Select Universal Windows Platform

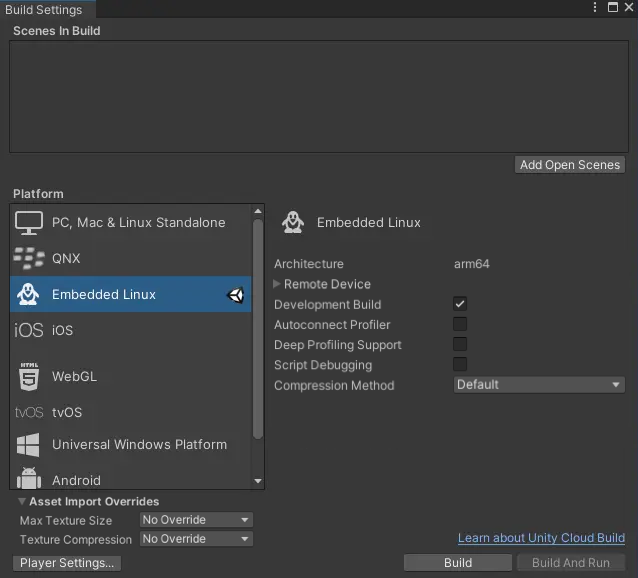(131, 445)
